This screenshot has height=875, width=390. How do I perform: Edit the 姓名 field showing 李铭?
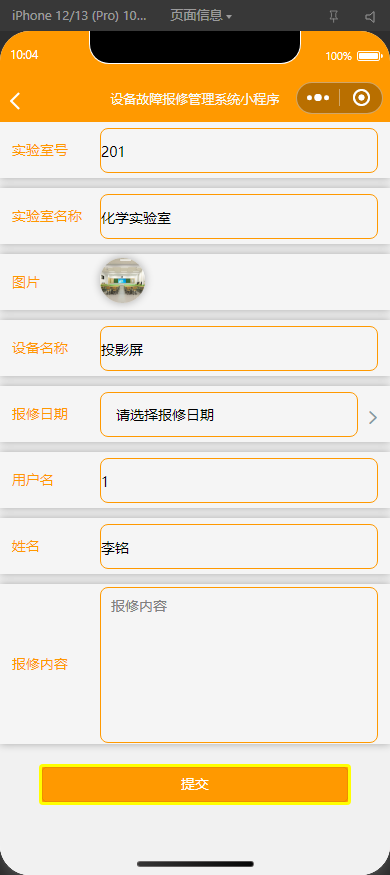point(239,547)
